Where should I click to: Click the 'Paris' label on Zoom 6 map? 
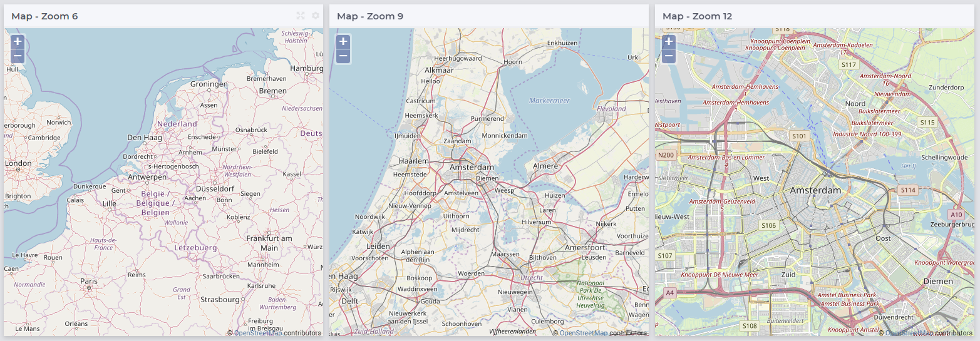89,282
